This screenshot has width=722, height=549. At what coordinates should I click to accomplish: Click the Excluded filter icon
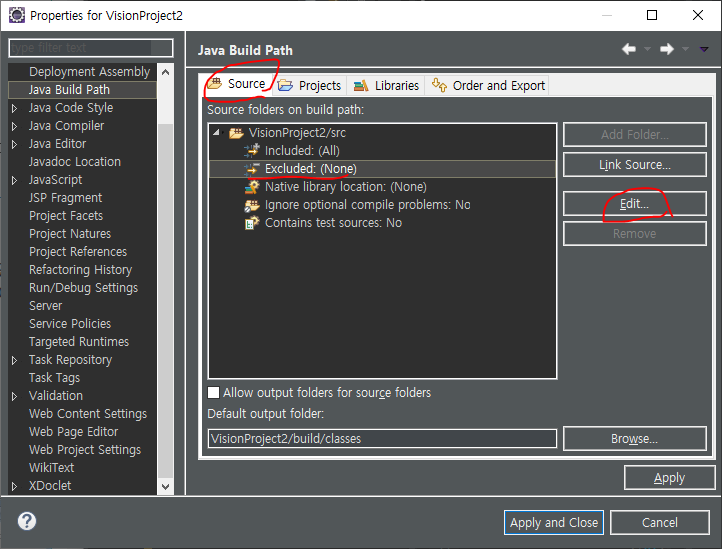(252, 169)
